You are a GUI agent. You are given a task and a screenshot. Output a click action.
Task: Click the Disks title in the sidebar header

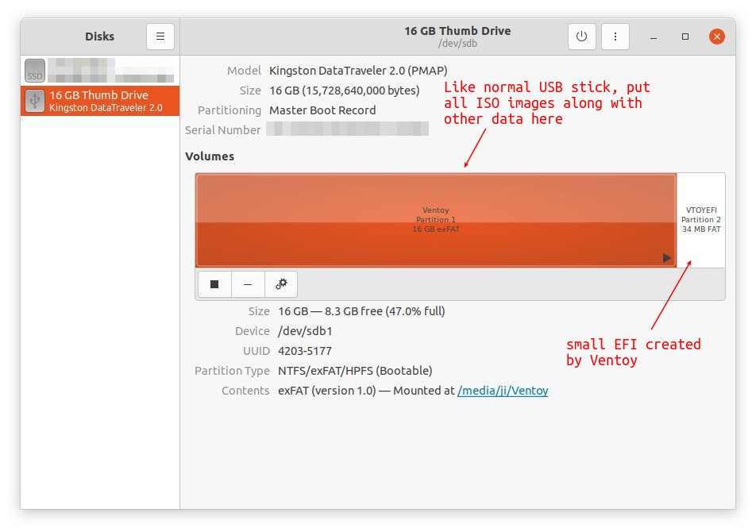[x=100, y=37]
